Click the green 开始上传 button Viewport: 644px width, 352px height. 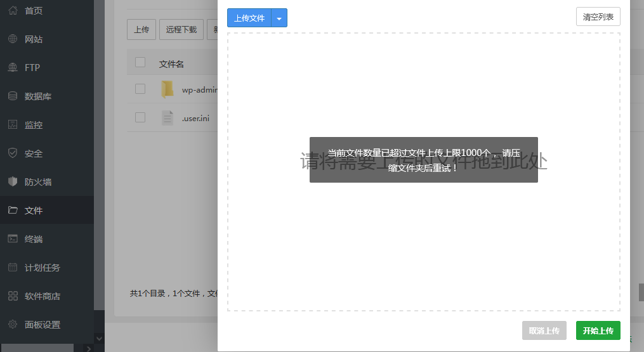pos(598,330)
